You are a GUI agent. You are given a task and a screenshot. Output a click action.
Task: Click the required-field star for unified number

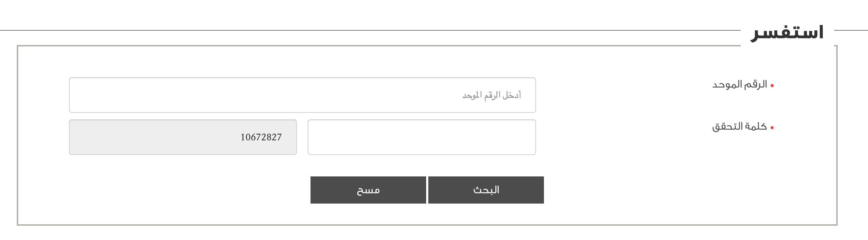click(x=772, y=86)
